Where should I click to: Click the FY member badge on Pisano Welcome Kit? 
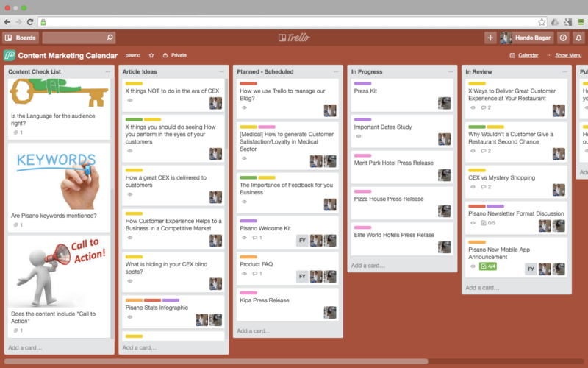pos(302,241)
